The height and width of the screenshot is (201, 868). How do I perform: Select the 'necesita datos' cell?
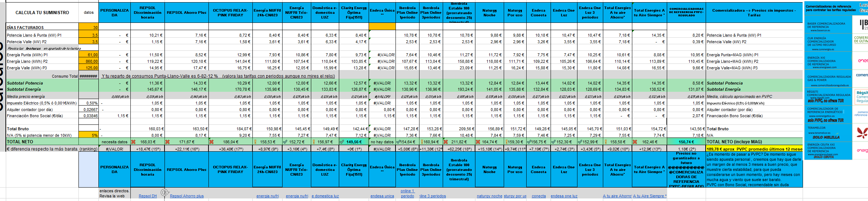114,142
